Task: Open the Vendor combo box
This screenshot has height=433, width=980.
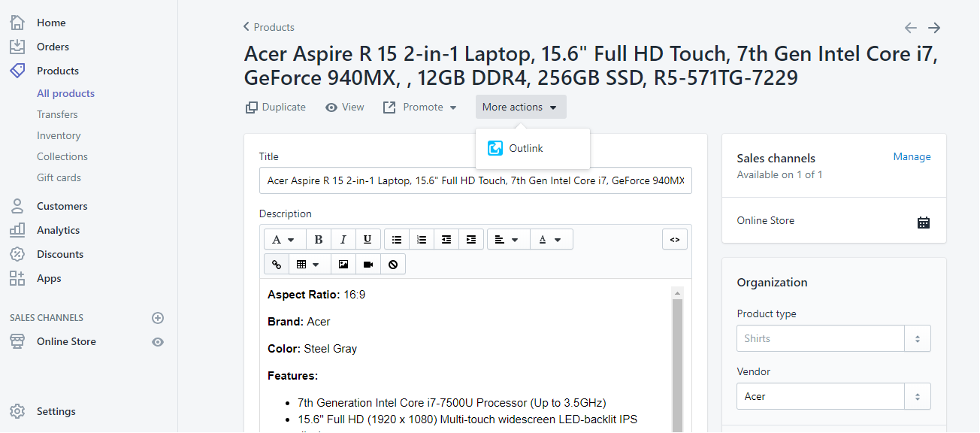Action: click(x=833, y=396)
